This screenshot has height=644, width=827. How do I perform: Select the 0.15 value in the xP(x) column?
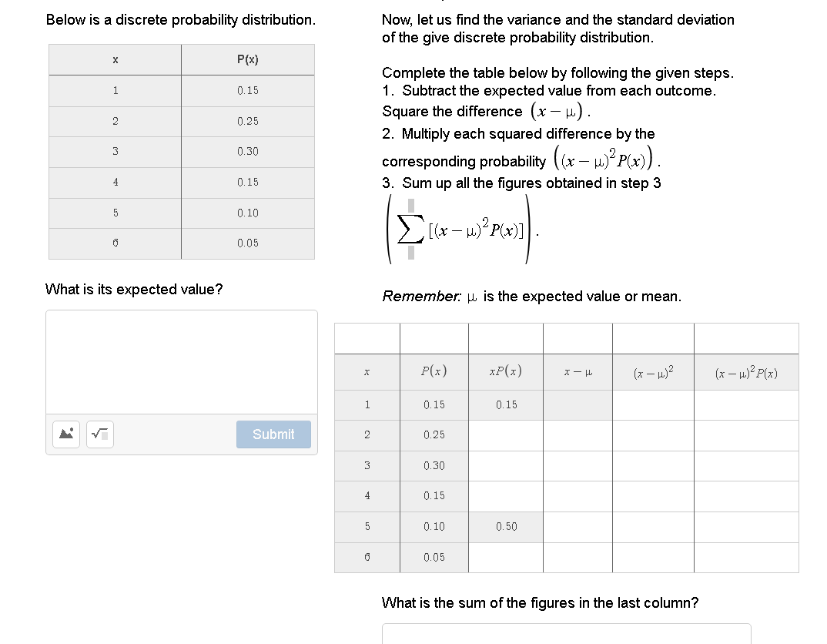(505, 404)
